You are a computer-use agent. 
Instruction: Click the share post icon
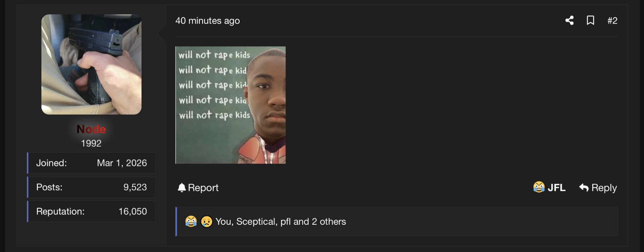point(569,20)
